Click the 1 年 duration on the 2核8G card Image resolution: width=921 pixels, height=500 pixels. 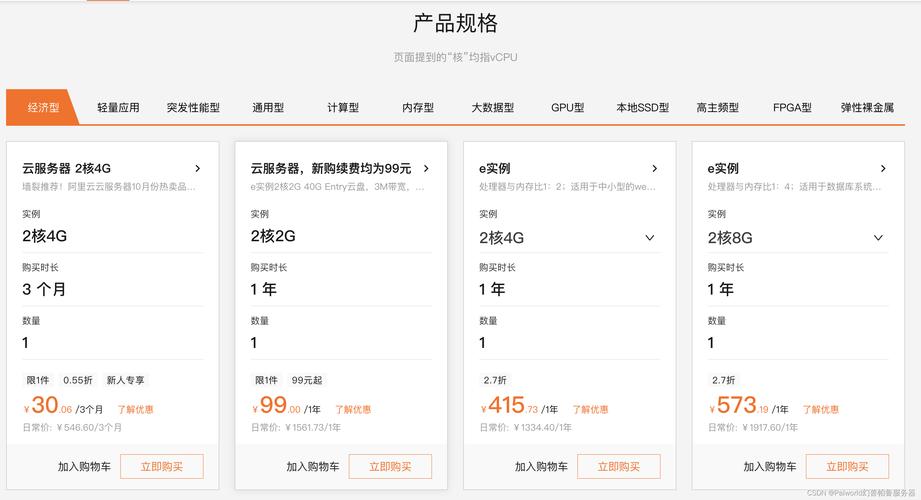click(x=720, y=289)
